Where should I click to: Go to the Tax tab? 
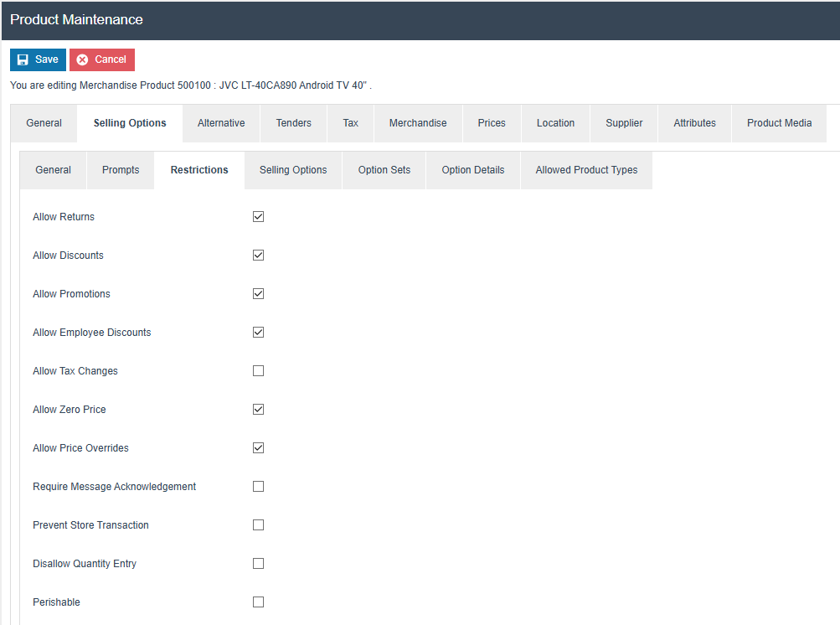350,123
